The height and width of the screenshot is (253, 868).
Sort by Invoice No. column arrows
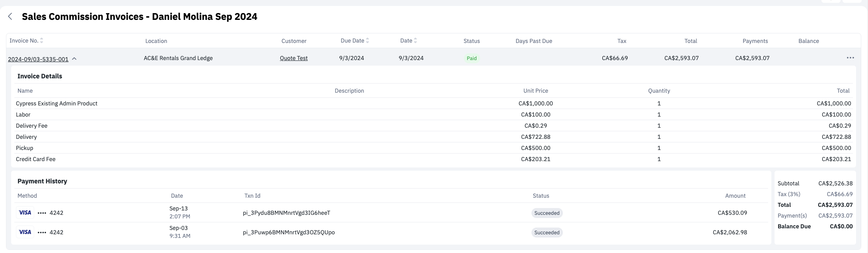point(42,41)
